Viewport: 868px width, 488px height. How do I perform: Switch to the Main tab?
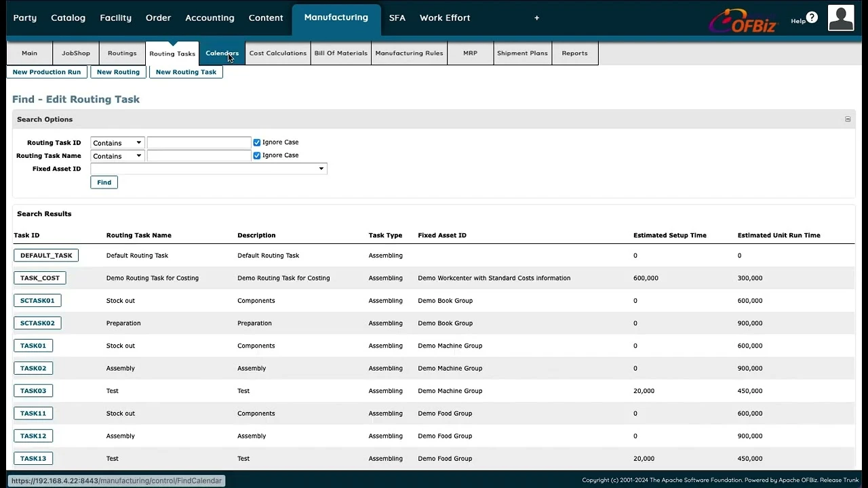(29, 53)
